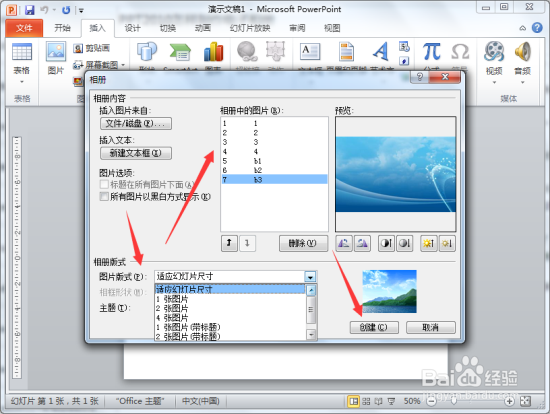Switch to the 视图 (View) ribbon tab
This screenshot has height=414, width=550.
coord(332,28)
